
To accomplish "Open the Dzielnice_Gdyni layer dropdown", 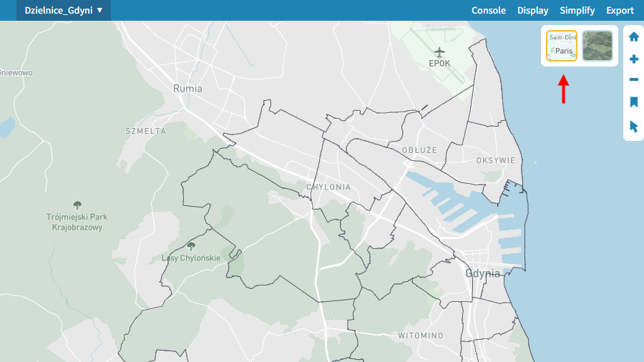I will 64,11.
